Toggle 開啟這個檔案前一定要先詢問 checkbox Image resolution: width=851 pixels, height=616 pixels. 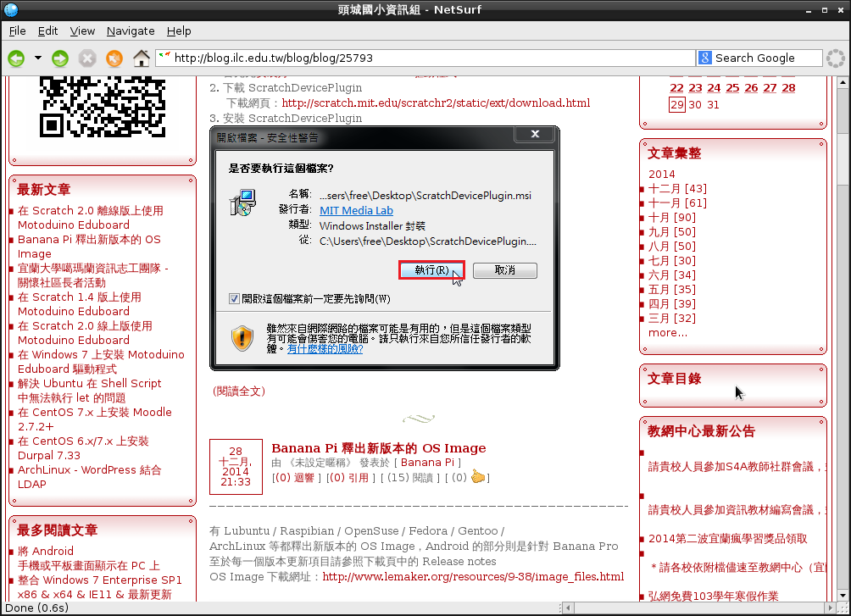[x=235, y=298]
